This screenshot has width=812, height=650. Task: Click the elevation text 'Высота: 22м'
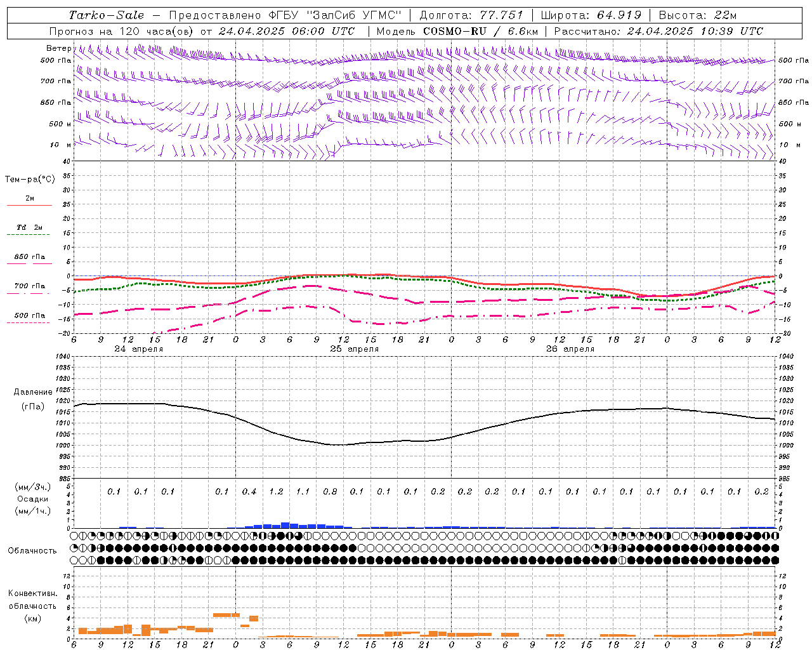tap(698, 15)
